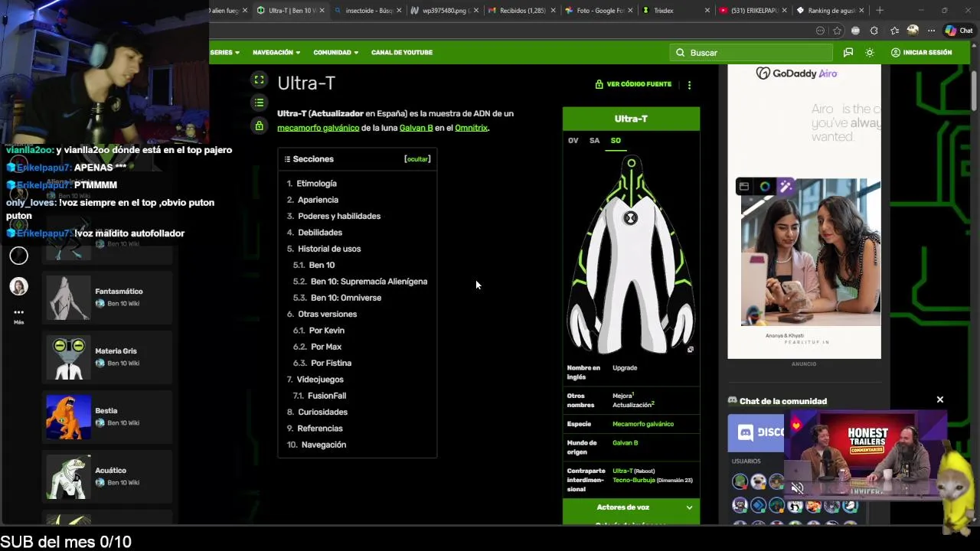Click the fullscreen expand icon beside the title
The height and width of the screenshot is (551, 980).
[260, 80]
